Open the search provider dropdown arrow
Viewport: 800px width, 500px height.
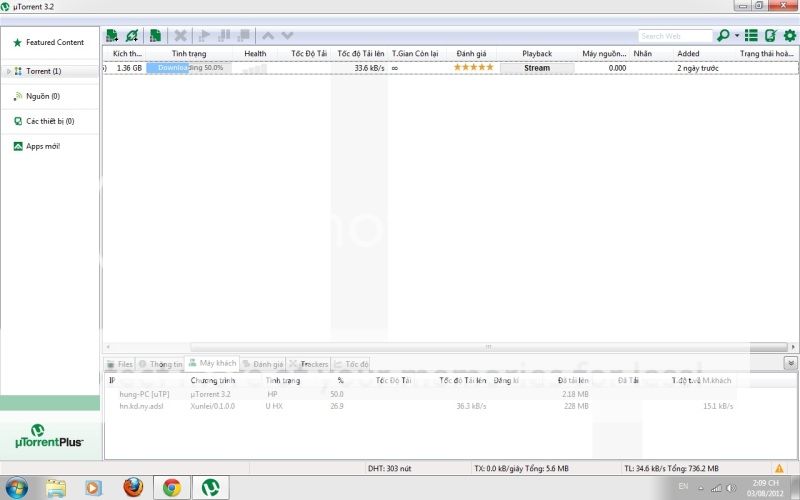737,36
